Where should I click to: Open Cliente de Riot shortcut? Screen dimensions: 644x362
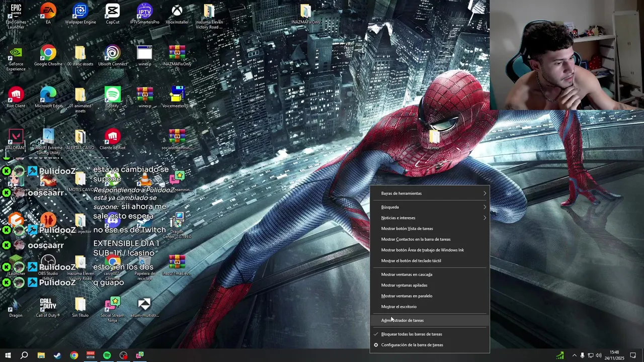coord(113,140)
